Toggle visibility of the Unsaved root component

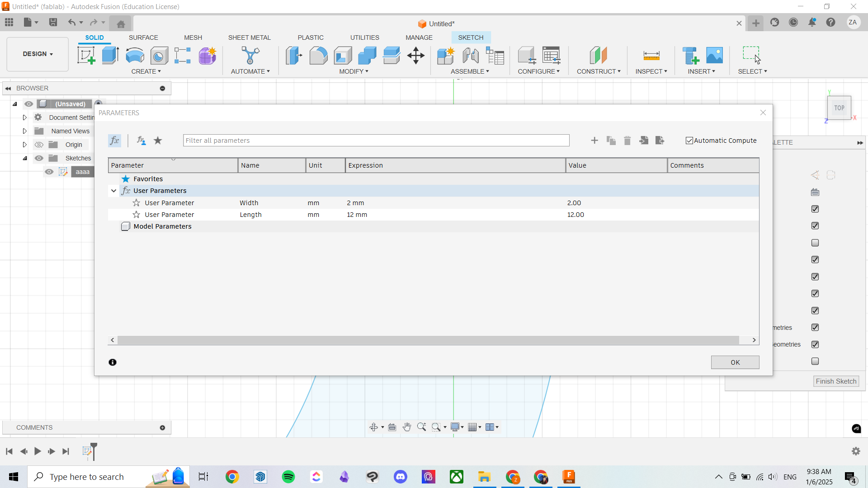[28, 104]
